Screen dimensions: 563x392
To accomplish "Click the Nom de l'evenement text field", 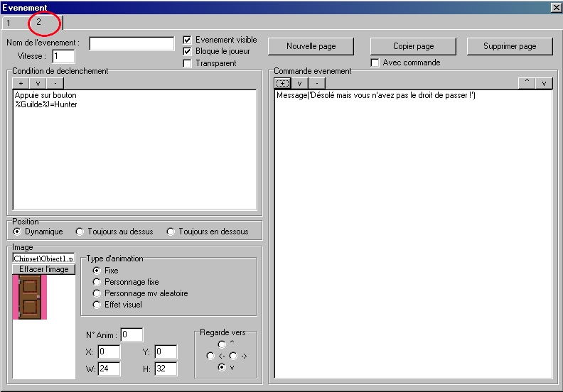I will point(132,43).
